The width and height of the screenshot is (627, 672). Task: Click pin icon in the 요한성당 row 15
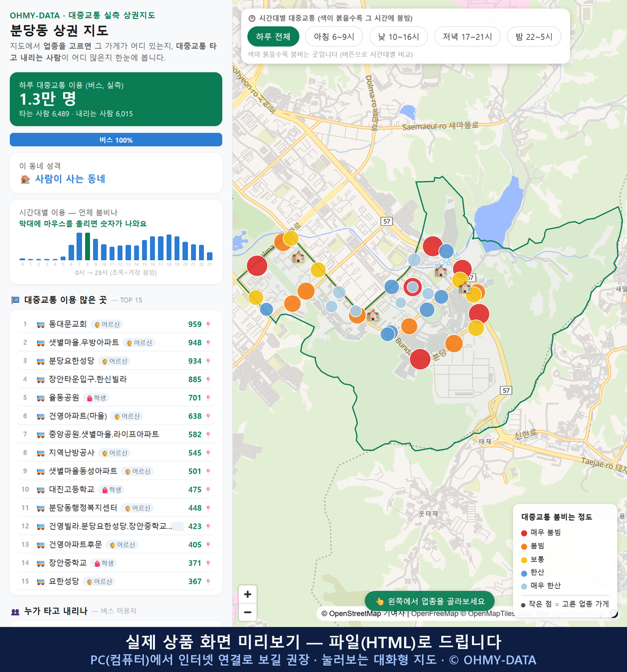point(208,581)
